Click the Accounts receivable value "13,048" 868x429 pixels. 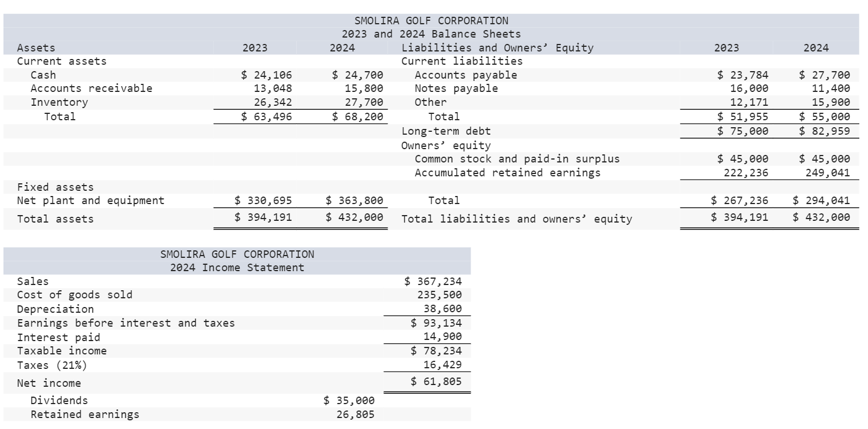(x=273, y=88)
